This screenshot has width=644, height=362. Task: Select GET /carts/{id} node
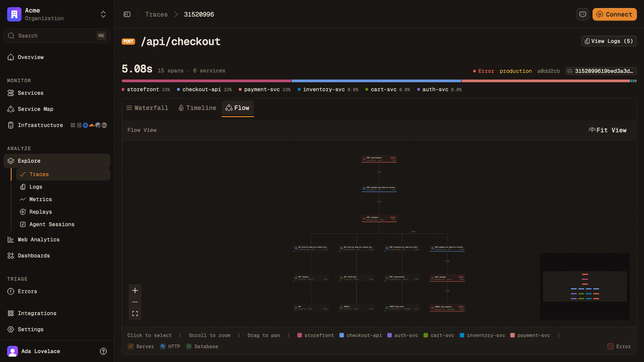coord(356,278)
